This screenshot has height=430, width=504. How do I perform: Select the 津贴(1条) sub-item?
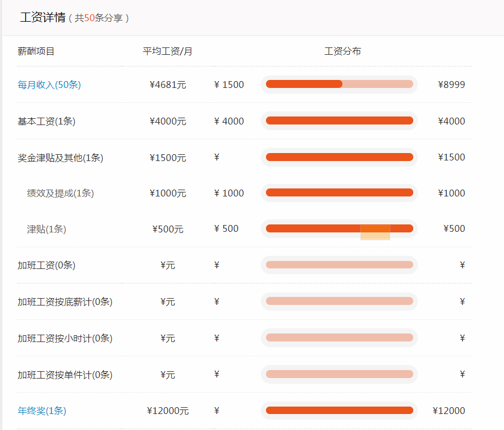pyautogui.click(x=47, y=229)
